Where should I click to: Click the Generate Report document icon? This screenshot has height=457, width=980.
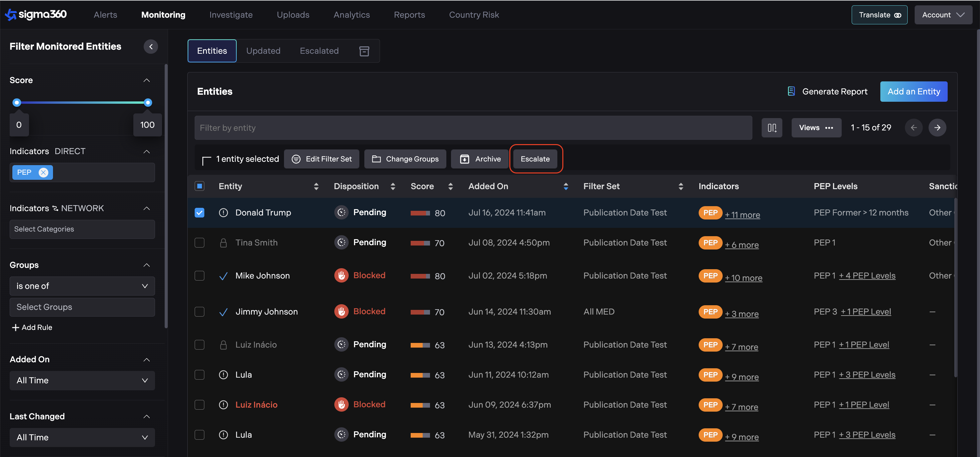click(x=791, y=91)
